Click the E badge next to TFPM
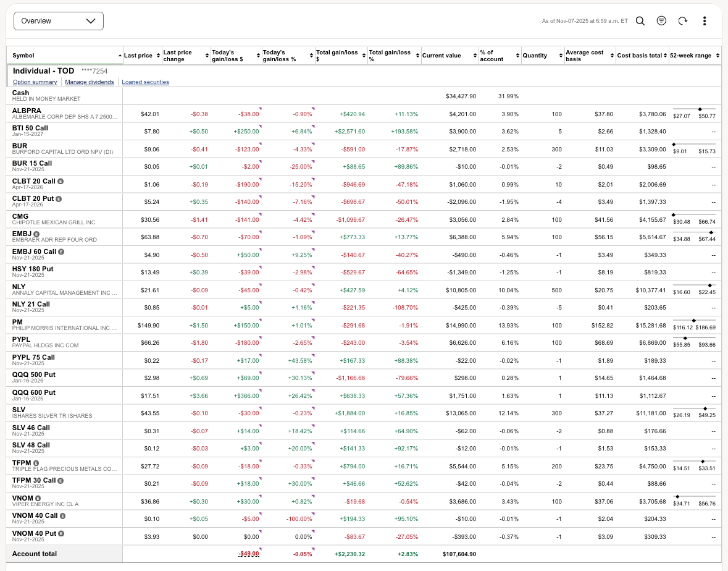 point(36,463)
